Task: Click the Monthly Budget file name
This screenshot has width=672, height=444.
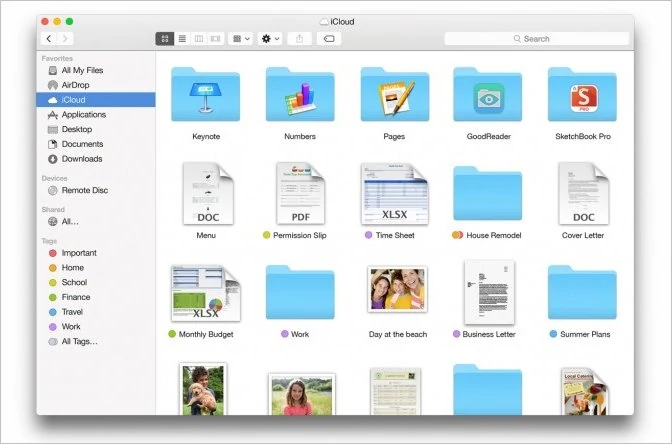Action: click(x=206, y=334)
